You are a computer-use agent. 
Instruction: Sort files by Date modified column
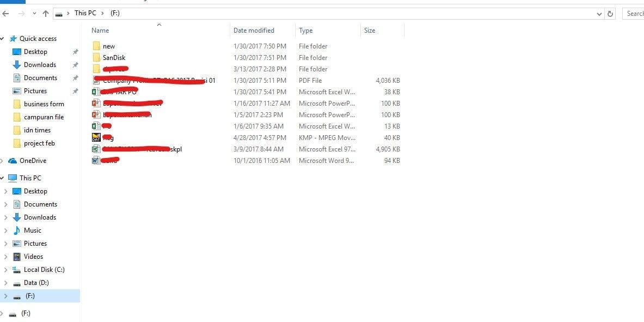pos(254,31)
